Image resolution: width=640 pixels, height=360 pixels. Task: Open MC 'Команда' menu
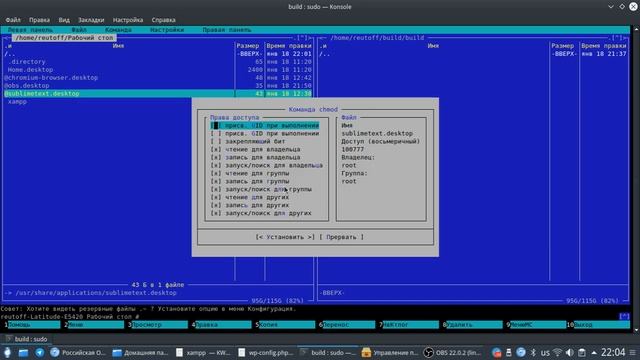coord(118,30)
